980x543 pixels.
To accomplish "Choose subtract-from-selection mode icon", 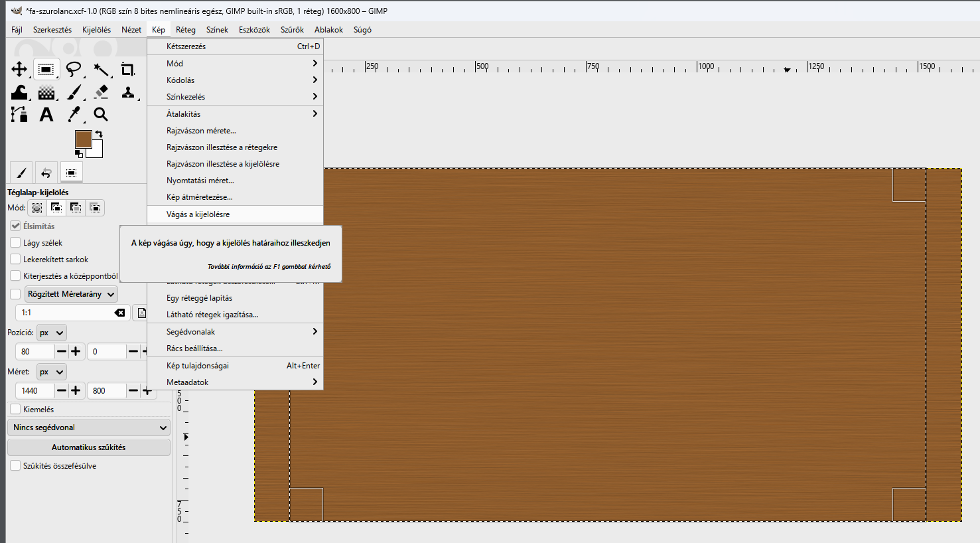I will [76, 208].
